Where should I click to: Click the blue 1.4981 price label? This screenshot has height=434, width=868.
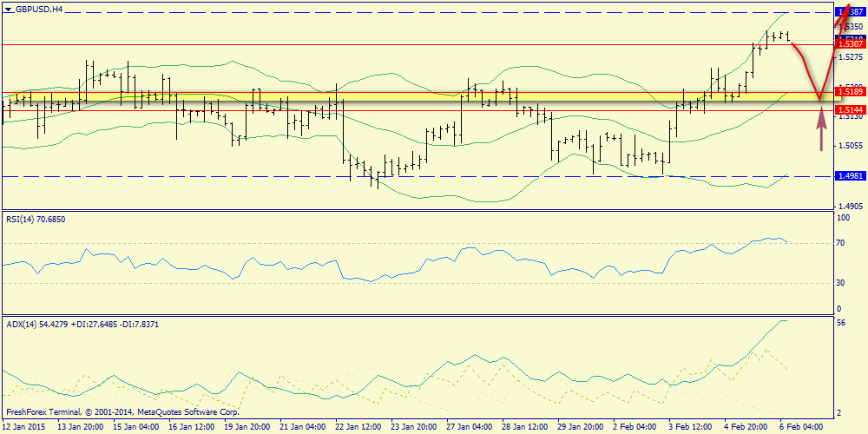point(849,176)
